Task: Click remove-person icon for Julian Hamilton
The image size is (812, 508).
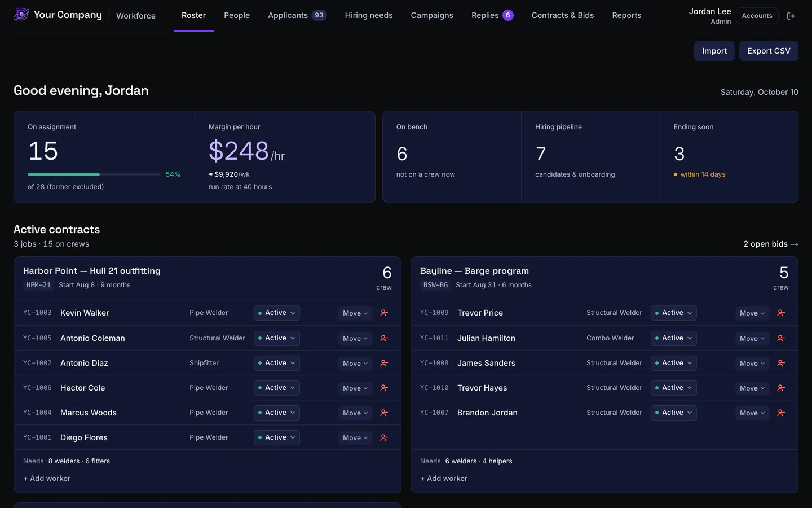Action: (x=781, y=338)
